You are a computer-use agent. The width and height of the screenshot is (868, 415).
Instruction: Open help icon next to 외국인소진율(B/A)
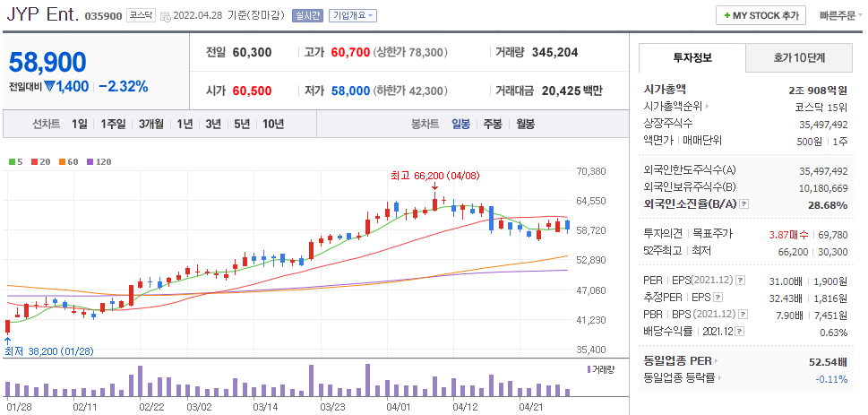click(744, 204)
